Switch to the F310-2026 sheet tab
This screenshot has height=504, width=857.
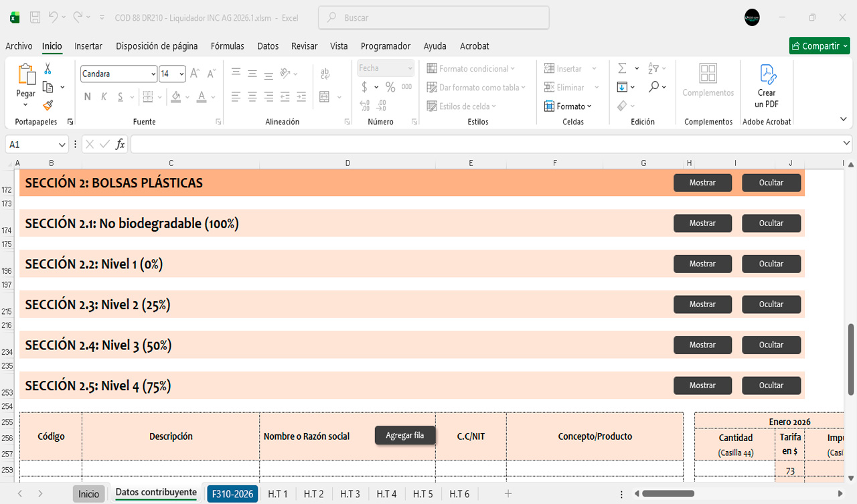pos(232,494)
